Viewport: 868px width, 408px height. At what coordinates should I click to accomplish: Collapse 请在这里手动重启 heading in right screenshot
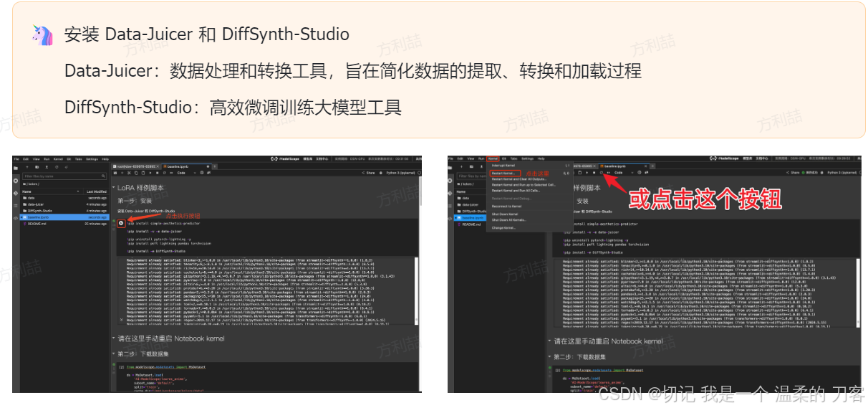coord(549,341)
